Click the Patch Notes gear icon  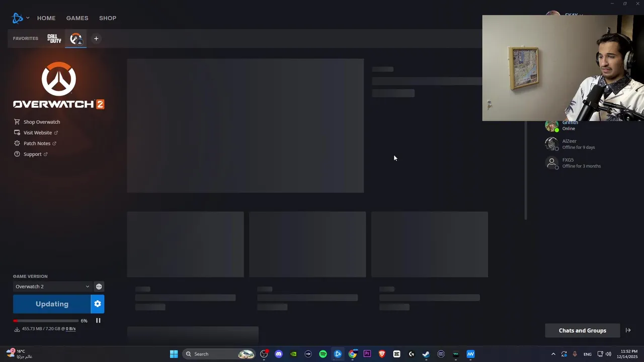click(17, 143)
